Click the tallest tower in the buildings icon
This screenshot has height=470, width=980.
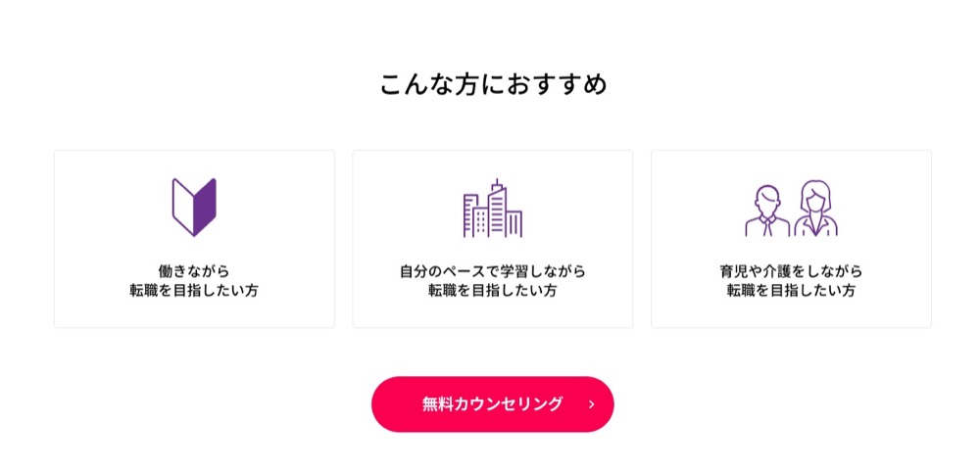pyautogui.click(x=496, y=208)
